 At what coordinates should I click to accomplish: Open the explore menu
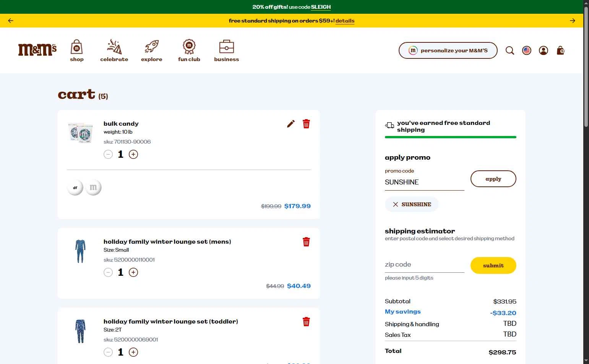(x=151, y=51)
